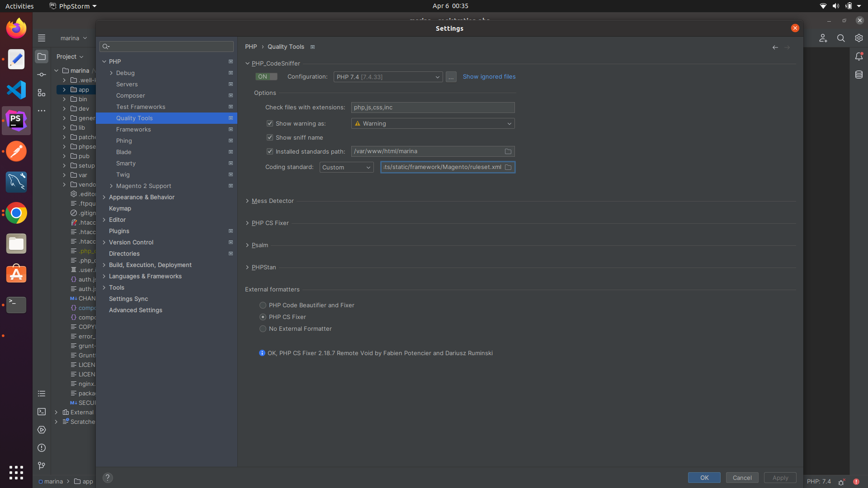Open the Services tool window icon
The image size is (868, 488).
point(42,430)
